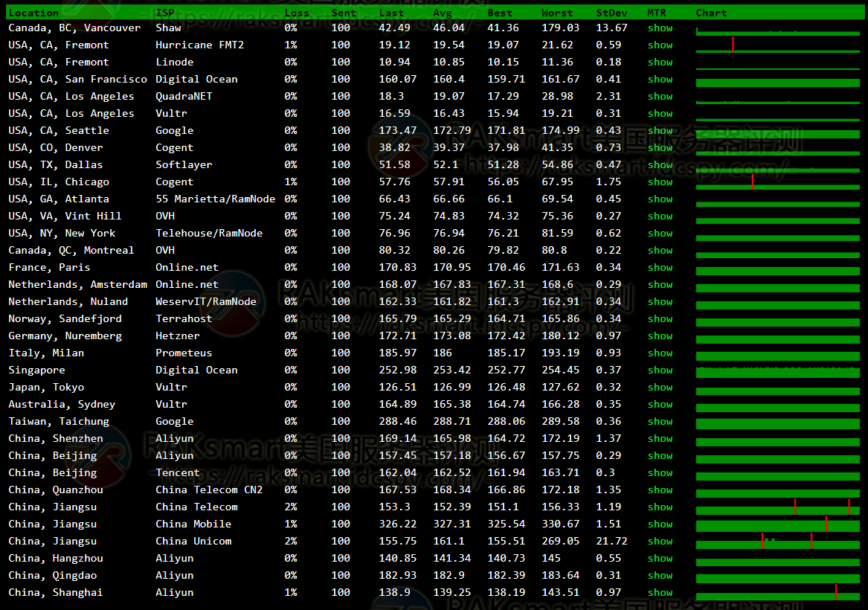Select the ISP text WeservIT/RamNode
Screen dimensions: 868x610
tap(206, 301)
